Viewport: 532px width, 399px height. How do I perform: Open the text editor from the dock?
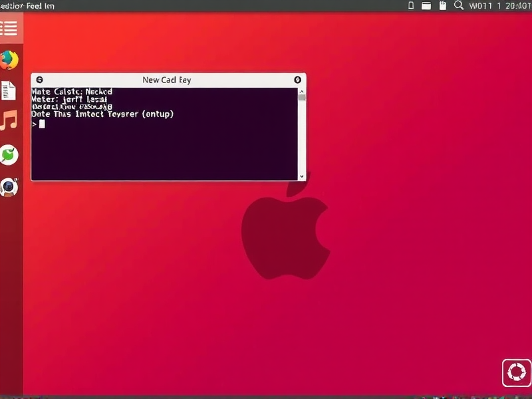pos(9,92)
